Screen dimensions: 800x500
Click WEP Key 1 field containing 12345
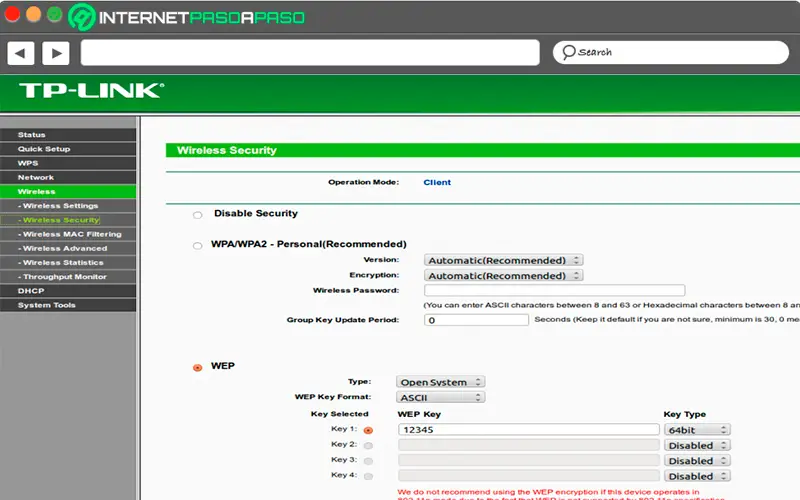coord(529,430)
